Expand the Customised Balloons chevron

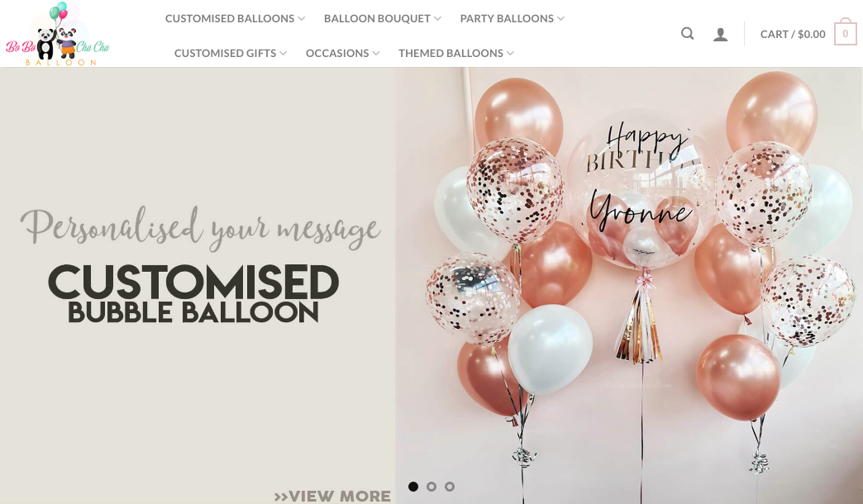click(x=302, y=19)
